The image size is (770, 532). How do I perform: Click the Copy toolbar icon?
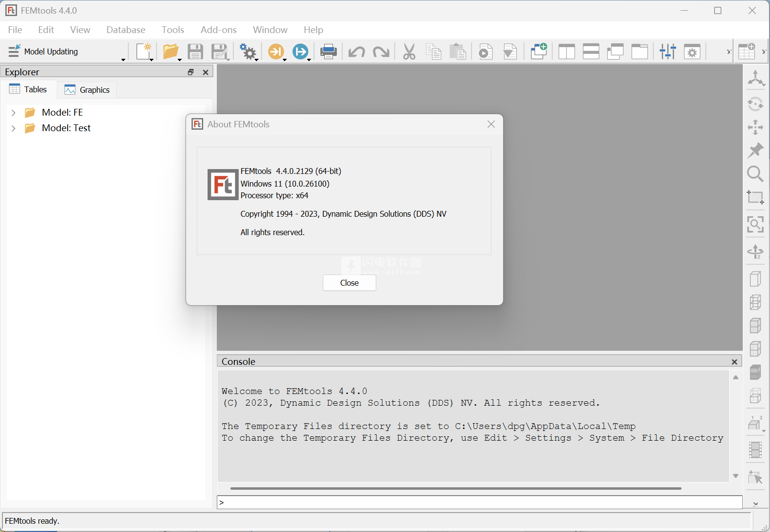pyautogui.click(x=433, y=51)
